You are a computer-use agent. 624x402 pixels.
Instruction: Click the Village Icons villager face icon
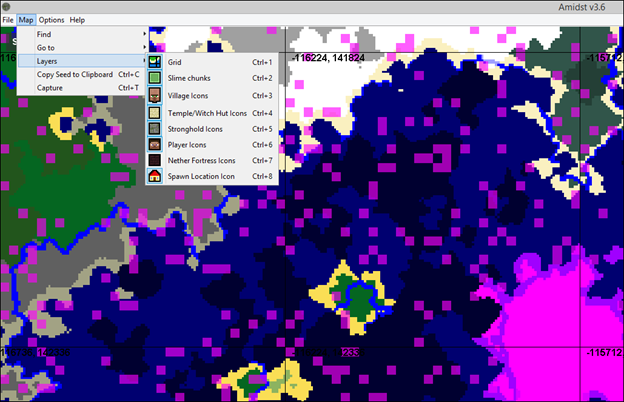pyautogui.click(x=154, y=95)
